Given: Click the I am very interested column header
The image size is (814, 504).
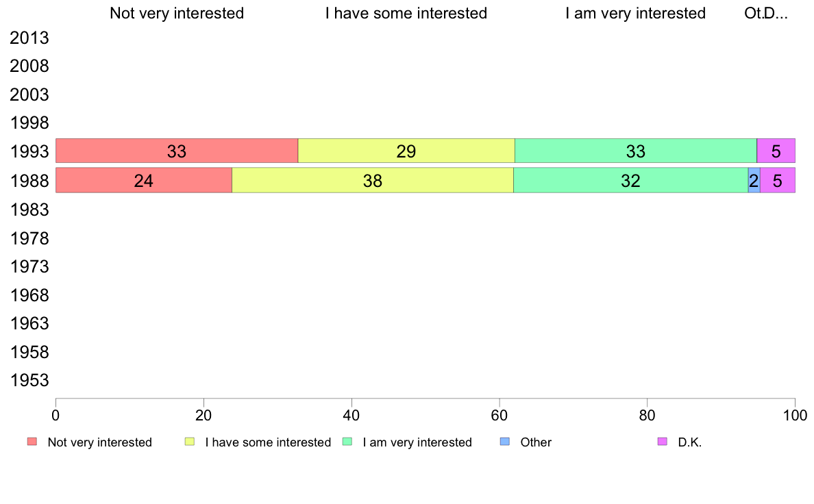Looking at the screenshot, I should pos(636,14).
